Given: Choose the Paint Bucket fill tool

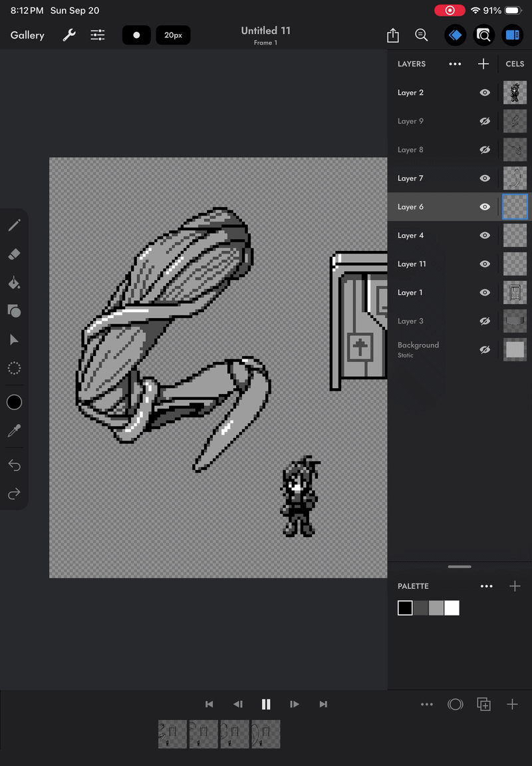Looking at the screenshot, I should point(14,283).
